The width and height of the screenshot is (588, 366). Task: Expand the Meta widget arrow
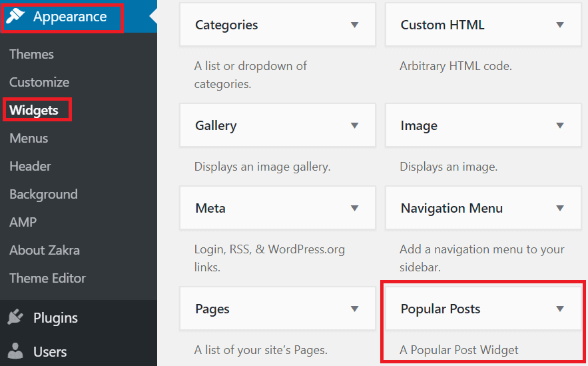354,209
